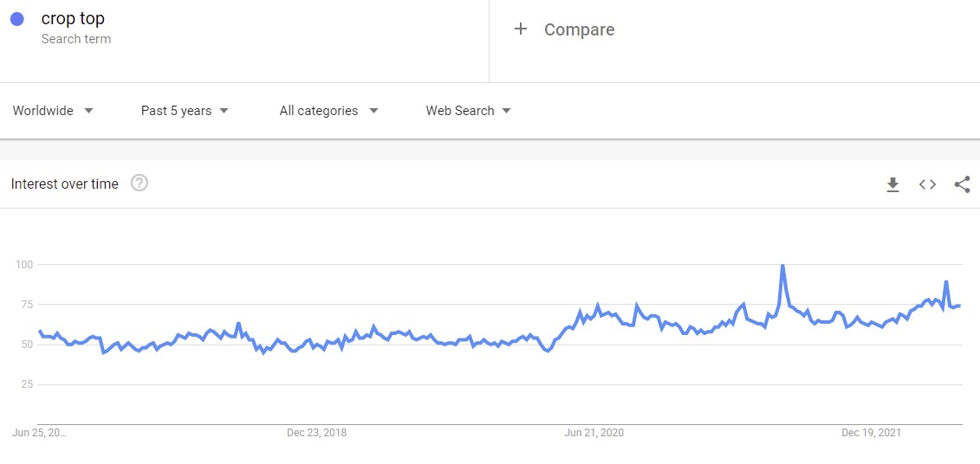Screen dimensions: 980x464
Task: Click the Jun 21, 2020 date label
Action: coord(594,433)
